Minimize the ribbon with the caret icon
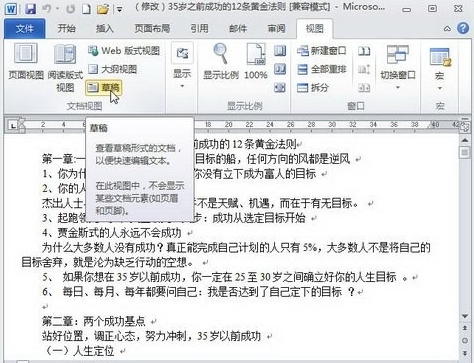This screenshot has width=474, height=363. (447, 29)
